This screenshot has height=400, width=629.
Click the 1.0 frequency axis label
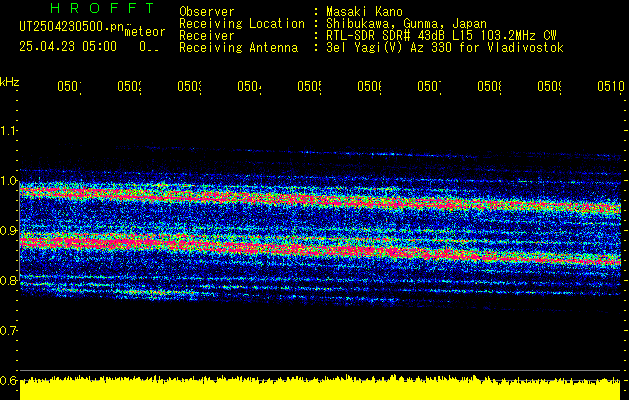click(x=8, y=181)
